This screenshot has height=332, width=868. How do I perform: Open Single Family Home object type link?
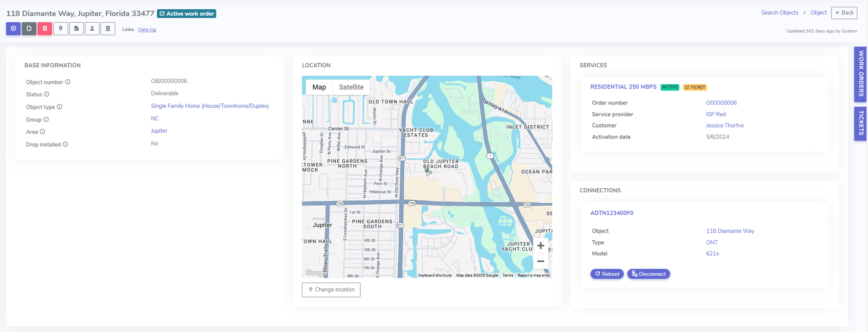(x=210, y=106)
